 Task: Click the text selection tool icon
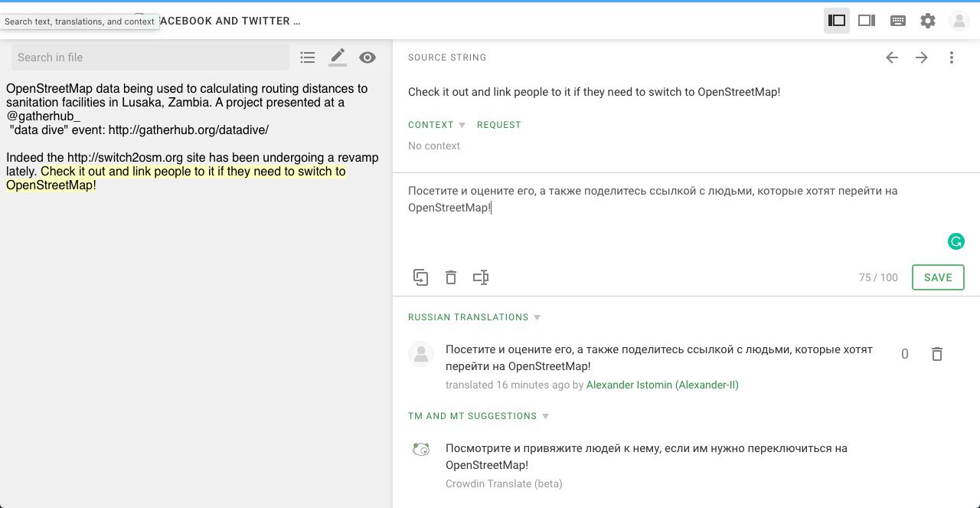tap(481, 277)
